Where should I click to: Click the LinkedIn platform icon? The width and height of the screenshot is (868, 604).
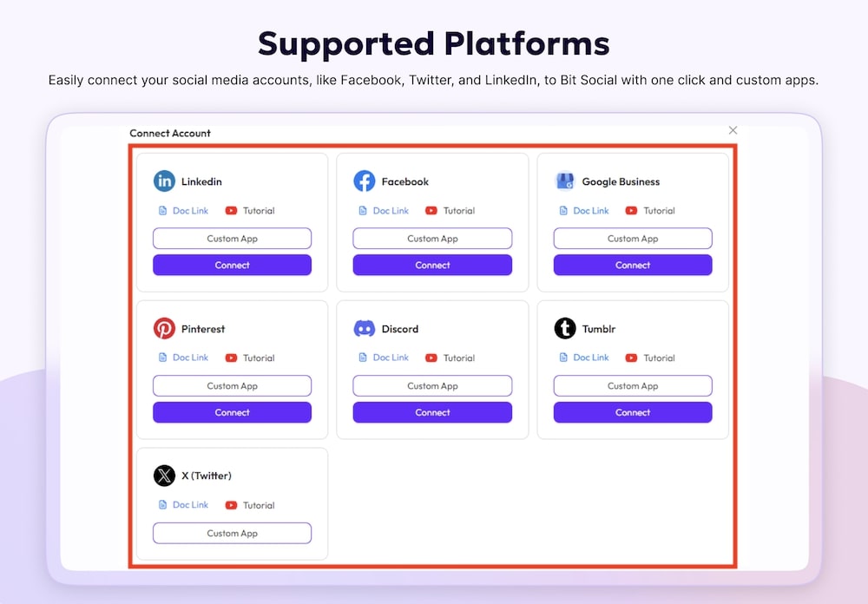[x=164, y=181]
